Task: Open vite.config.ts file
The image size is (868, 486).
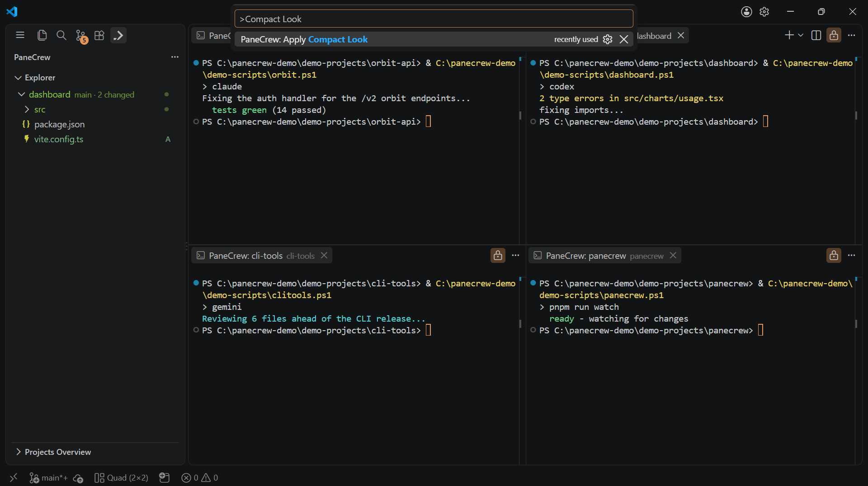Action: 59,139
